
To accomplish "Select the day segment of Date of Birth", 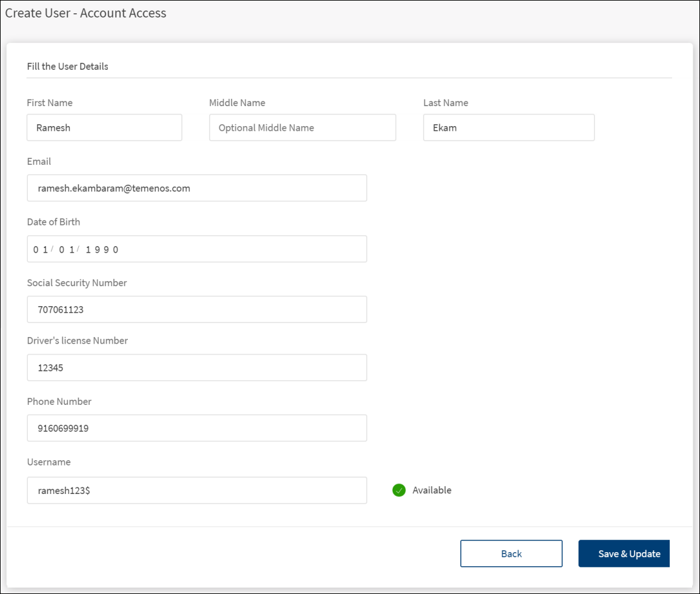I will (67, 249).
